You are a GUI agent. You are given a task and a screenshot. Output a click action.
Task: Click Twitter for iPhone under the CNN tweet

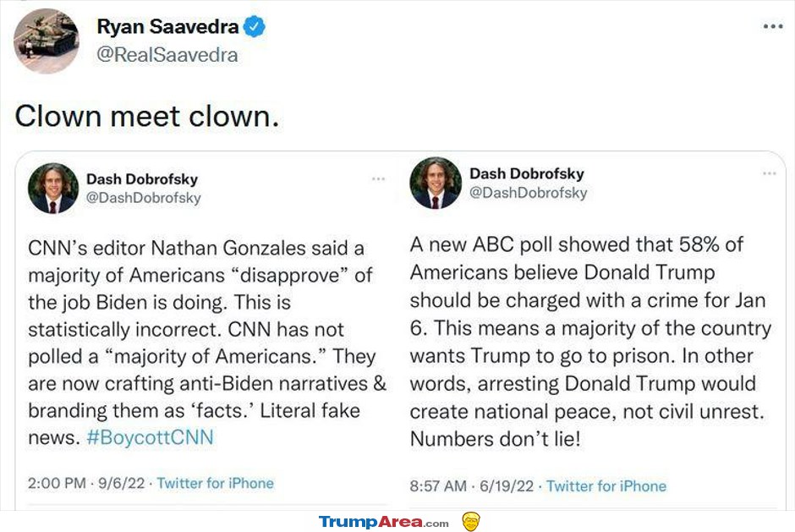215,483
